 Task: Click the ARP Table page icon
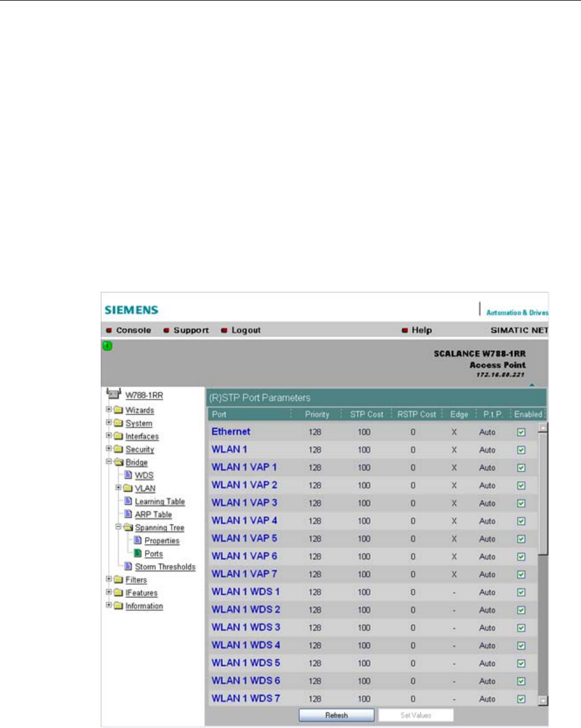[x=129, y=514]
